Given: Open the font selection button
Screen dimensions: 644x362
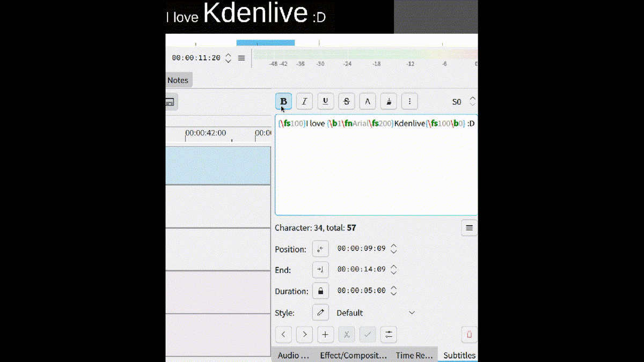Looking at the screenshot, I should (367, 101).
